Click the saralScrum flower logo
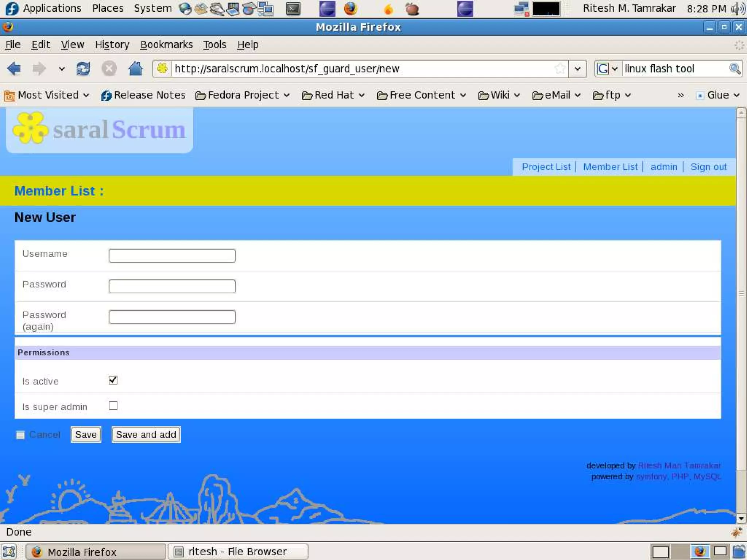This screenshot has width=747, height=560. (x=31, y=128)
